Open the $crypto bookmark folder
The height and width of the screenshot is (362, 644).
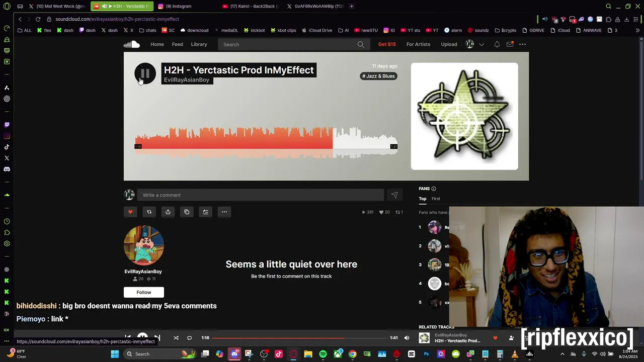click(x=506, y=30)
